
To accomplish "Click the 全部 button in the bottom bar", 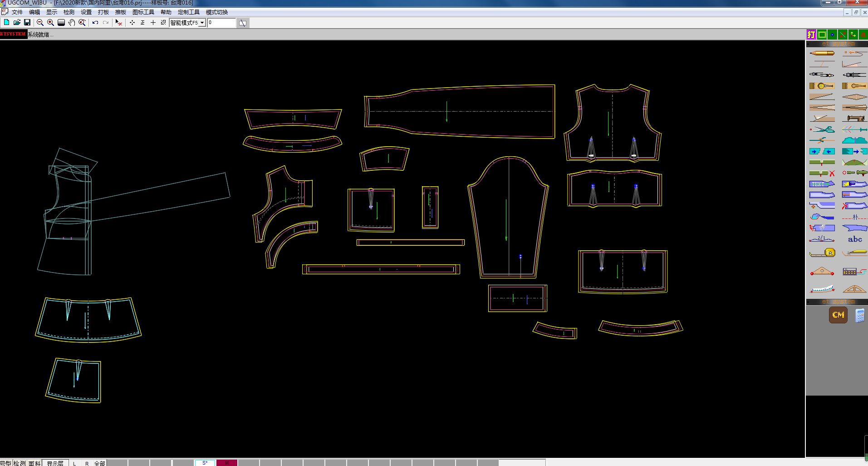I will (x=99, y=463).
